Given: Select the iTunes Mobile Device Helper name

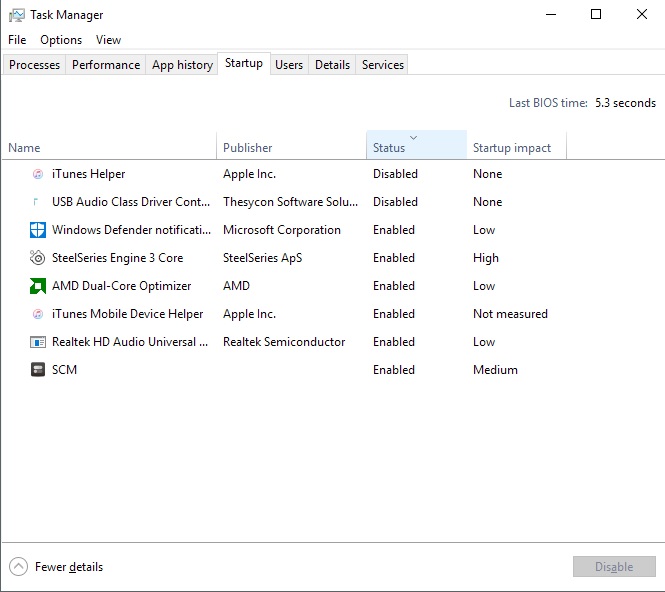Looking at the screenshot, I should pos(128,314).
